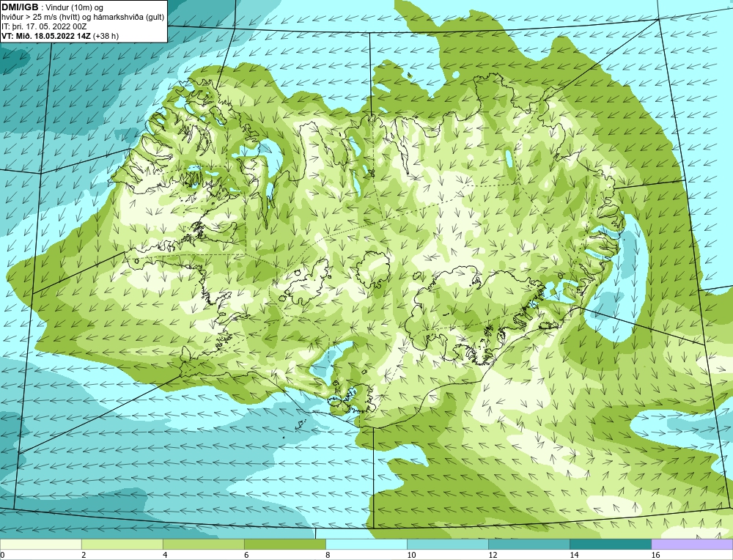Click the legend label '14'
The width and height of the screenshot is (733, 560).
[x=574, y=555]
